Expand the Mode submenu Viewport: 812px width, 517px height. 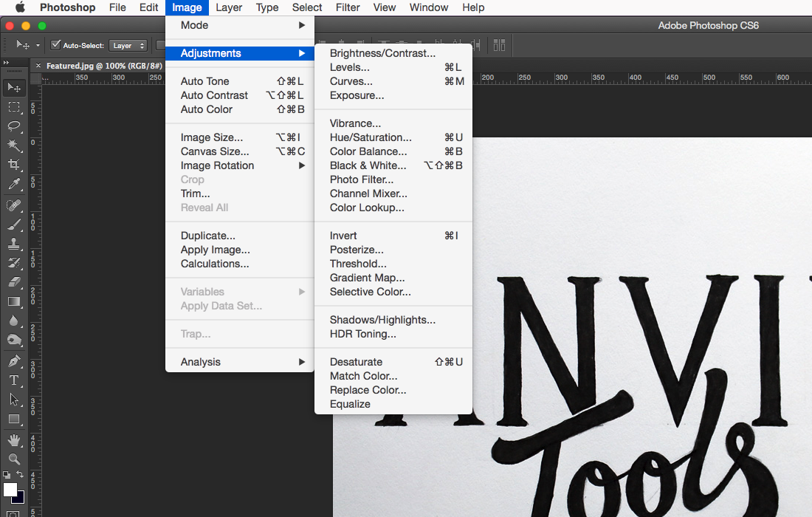click(240, 25)
